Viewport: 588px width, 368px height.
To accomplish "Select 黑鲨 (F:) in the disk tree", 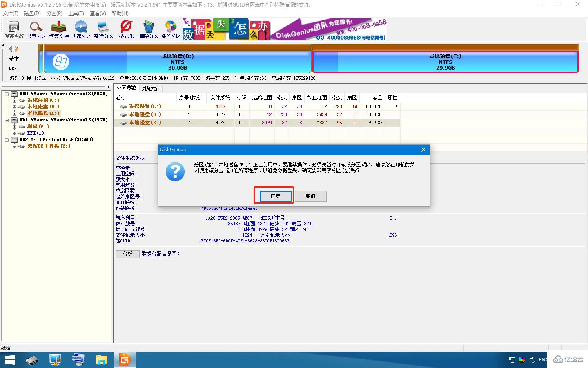I will [x=38, y=126].
